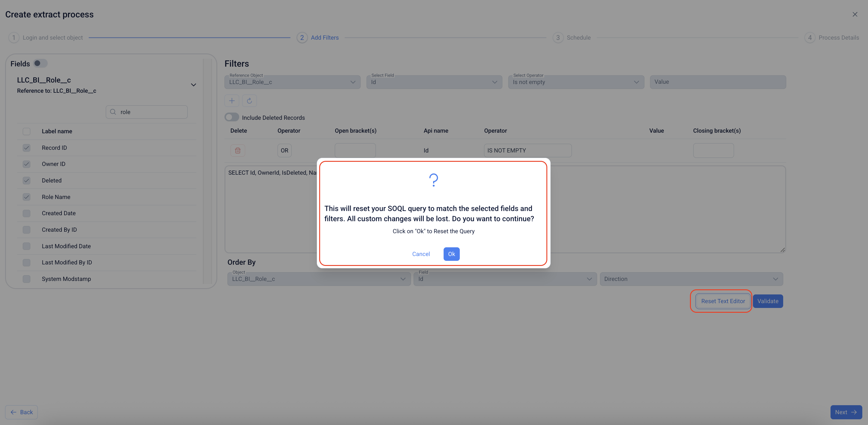Click the search magnifier icon in fields
This screenshot has width=868, height=425.
[113, 112]
